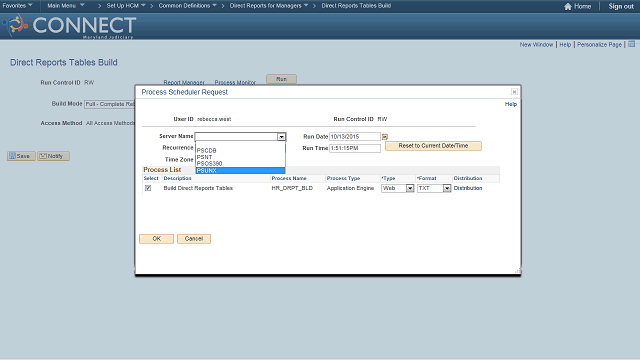
Task: Open the Main Menu dropdown
Action: pos(66,6)
